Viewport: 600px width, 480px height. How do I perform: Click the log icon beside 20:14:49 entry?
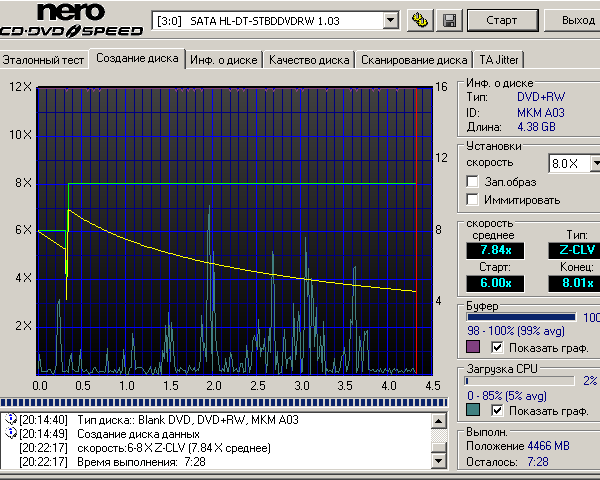(11, 433)
